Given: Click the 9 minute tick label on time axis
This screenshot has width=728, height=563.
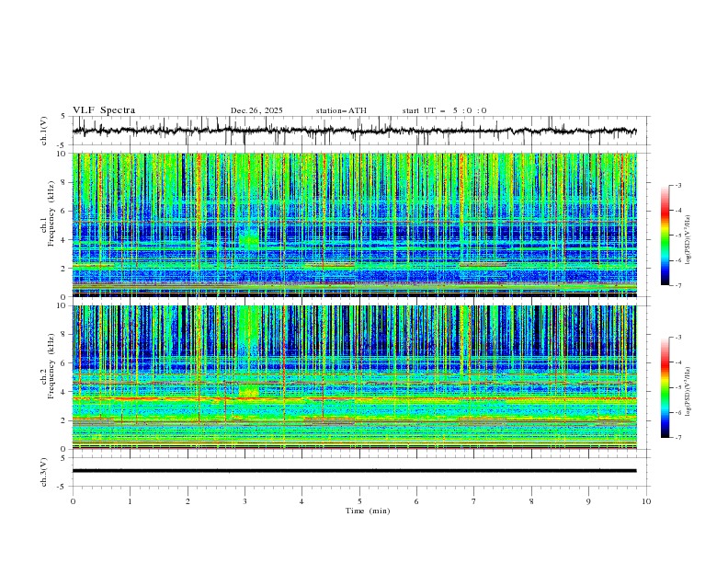Looking at the screenshot, I should pos(589,501).
